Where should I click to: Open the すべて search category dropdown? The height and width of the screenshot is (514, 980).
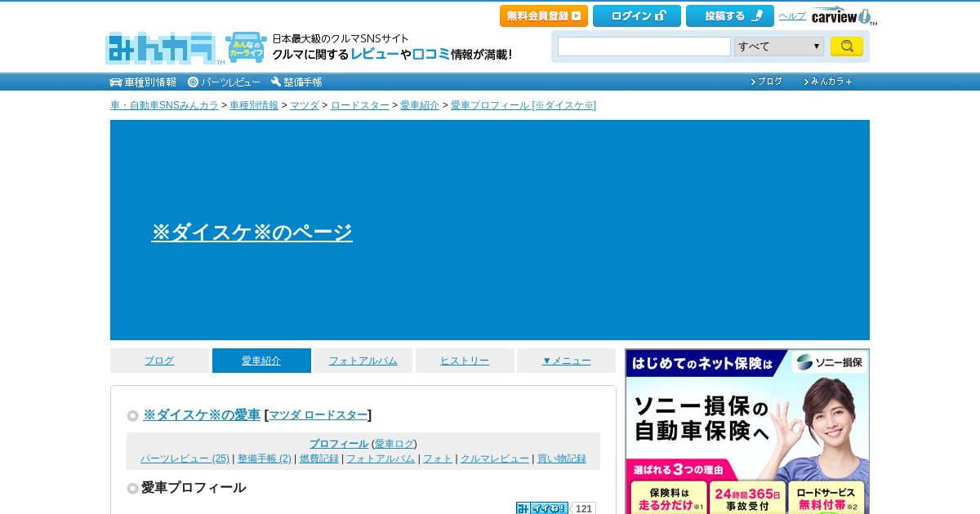pos(779,47)
